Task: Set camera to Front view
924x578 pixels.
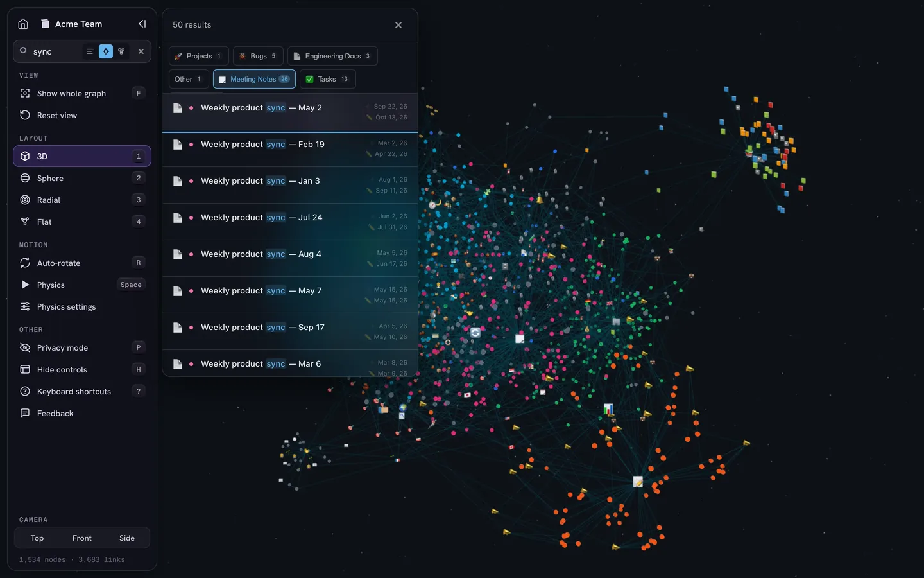Action: coord(82,538)
